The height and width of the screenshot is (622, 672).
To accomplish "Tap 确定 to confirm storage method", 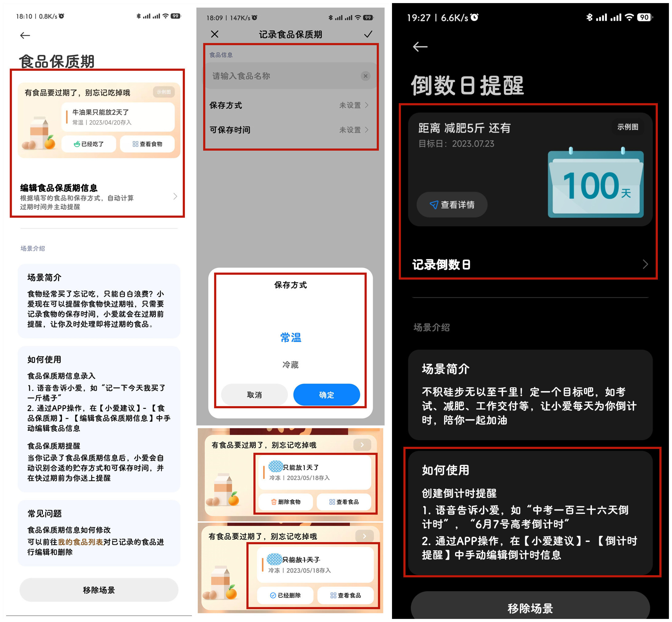I will (x=326, y=394).
